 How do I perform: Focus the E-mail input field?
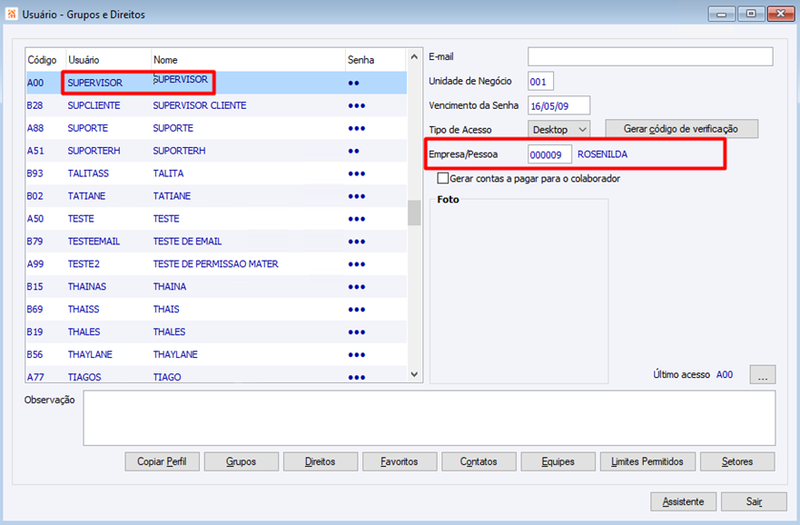pyautogui.click(x=650, y=57)
